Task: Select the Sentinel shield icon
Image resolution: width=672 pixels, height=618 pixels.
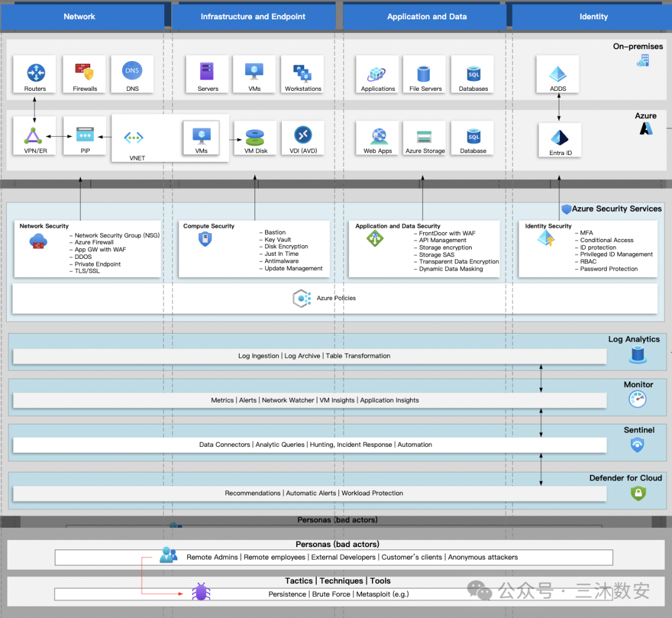Action: click(637, 445)
